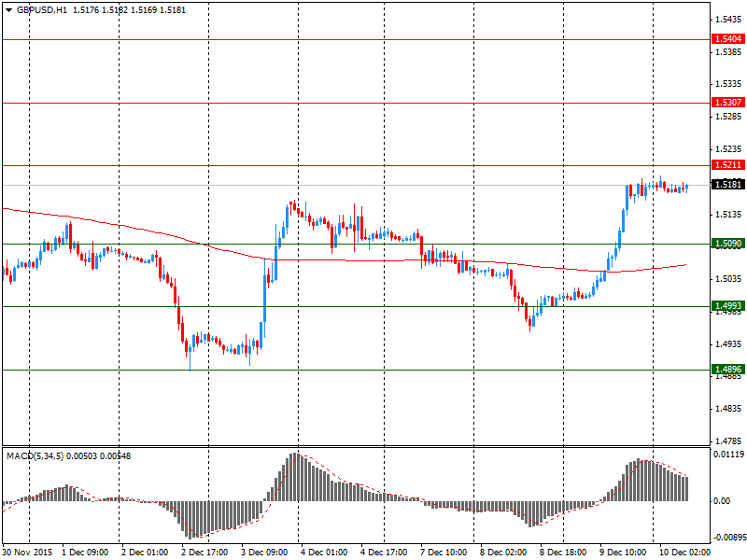Click the 9 Dec 10:00 time label
747x560 pixels.
click(x=623, y=553)
